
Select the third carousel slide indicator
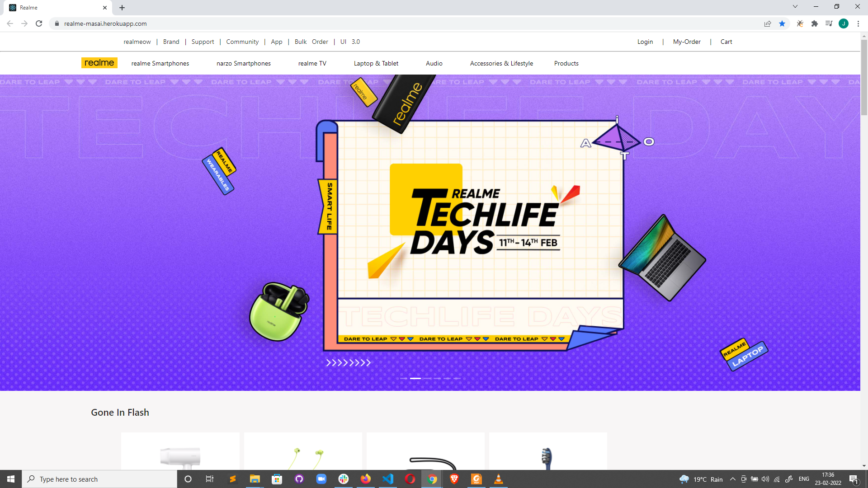coord(427,378)
